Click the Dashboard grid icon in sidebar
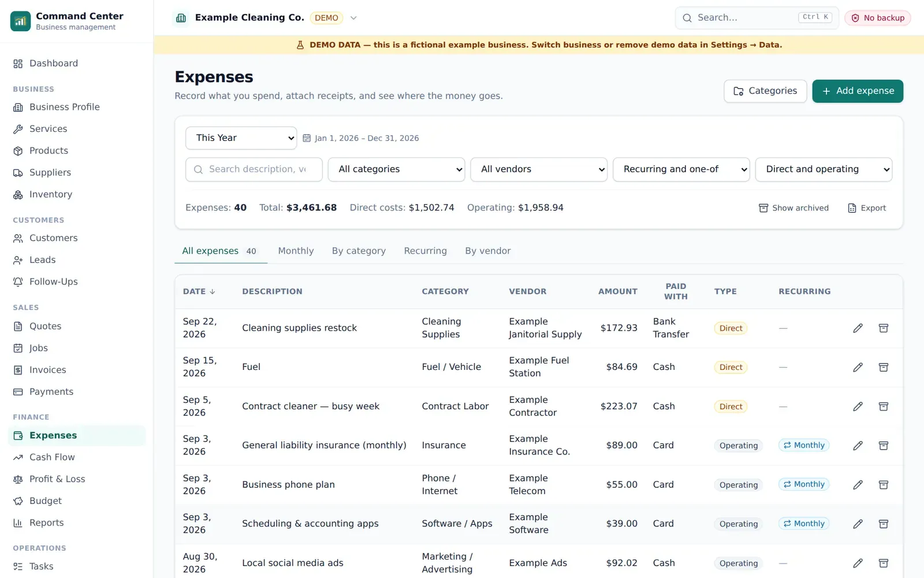924x578 pixels. 18,64
